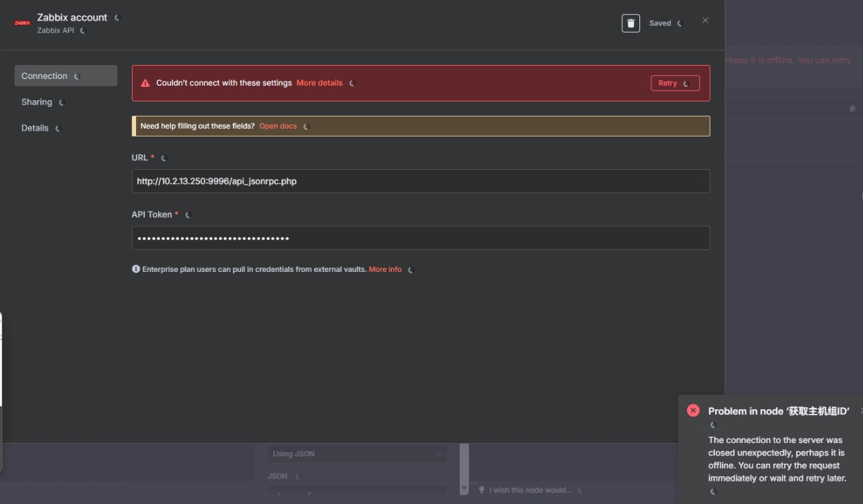The height and width of the screenshot is (504, 863).
Task: Click into the API Token field
Action: 421,238
